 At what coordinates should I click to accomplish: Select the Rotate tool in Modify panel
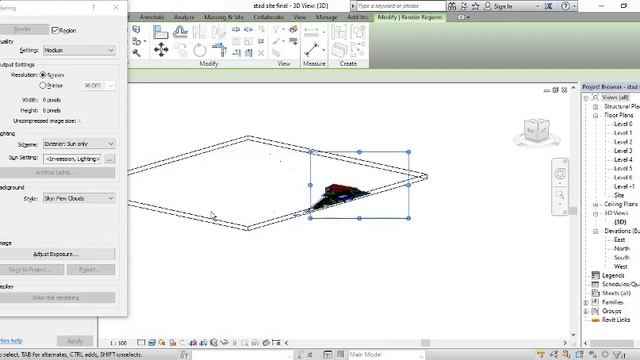click(x=200, y=50)
